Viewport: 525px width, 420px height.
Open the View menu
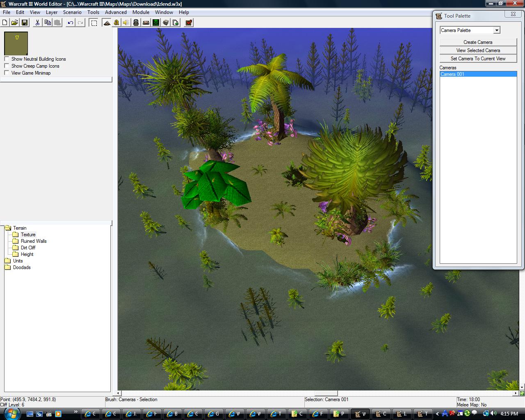click(x=35, y=12)
